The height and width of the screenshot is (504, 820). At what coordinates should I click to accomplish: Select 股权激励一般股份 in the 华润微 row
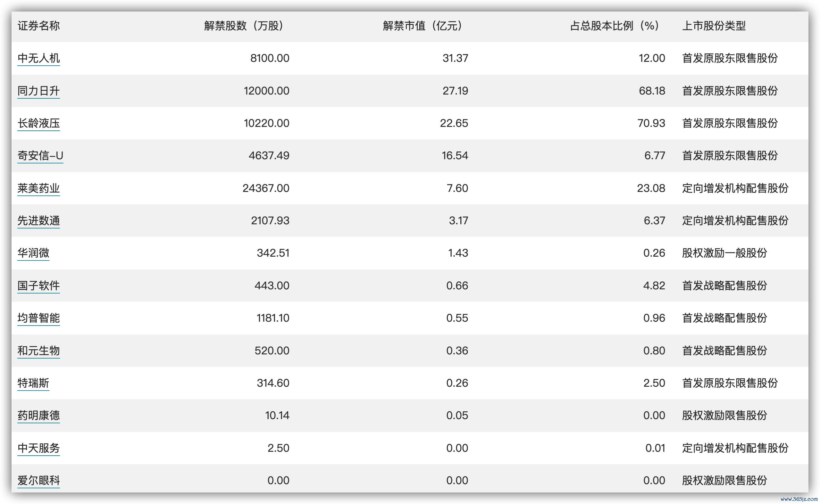click(724, 253)
